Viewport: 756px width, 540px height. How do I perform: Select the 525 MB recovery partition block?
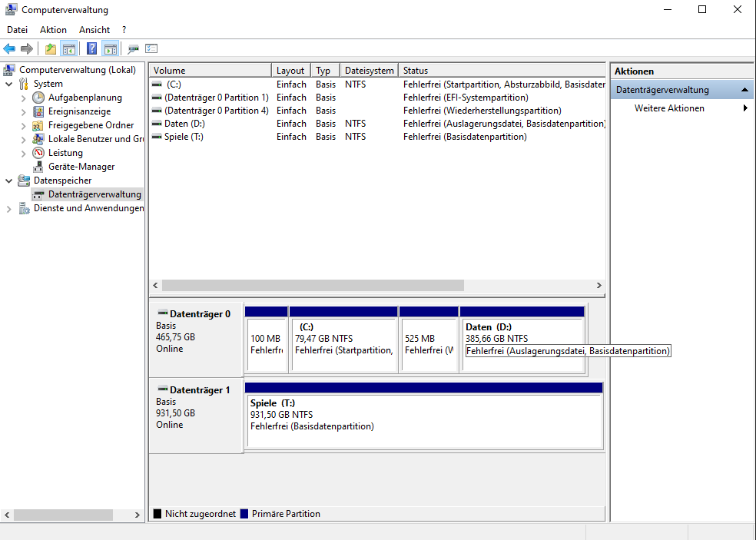[429, 340]
